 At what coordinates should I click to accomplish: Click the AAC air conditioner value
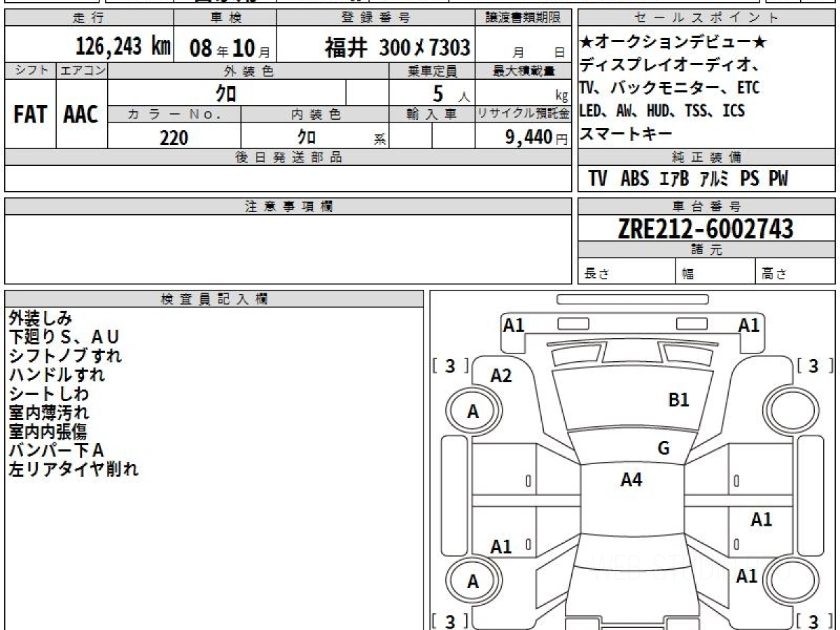tap(82, 114)
